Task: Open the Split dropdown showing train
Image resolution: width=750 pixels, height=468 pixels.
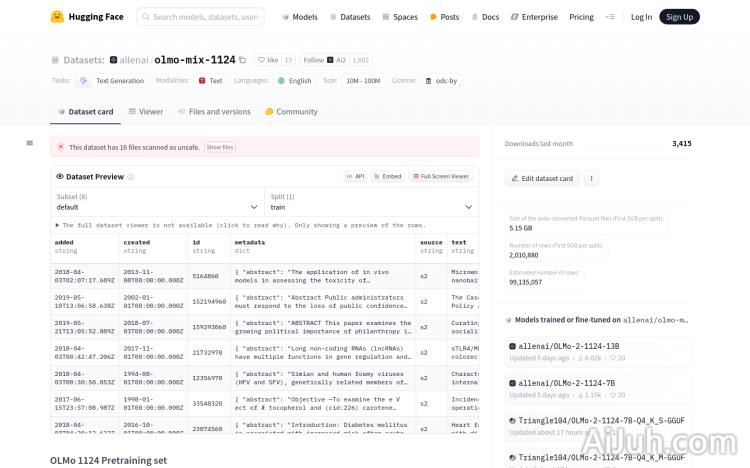Action: pyautogui.click(x=371, y=202)
